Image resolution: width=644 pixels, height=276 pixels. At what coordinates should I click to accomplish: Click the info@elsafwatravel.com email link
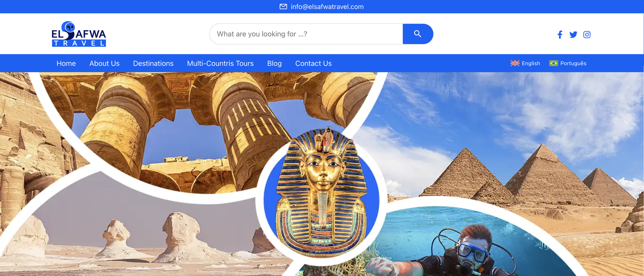tap(327, 6)
